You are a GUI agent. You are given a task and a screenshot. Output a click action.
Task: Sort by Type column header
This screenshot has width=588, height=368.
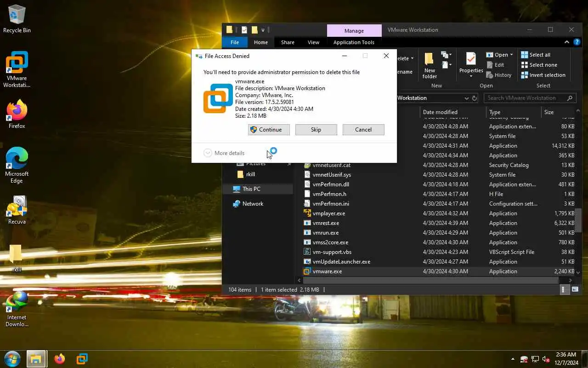pyautogui.click(x=514, y=112)
